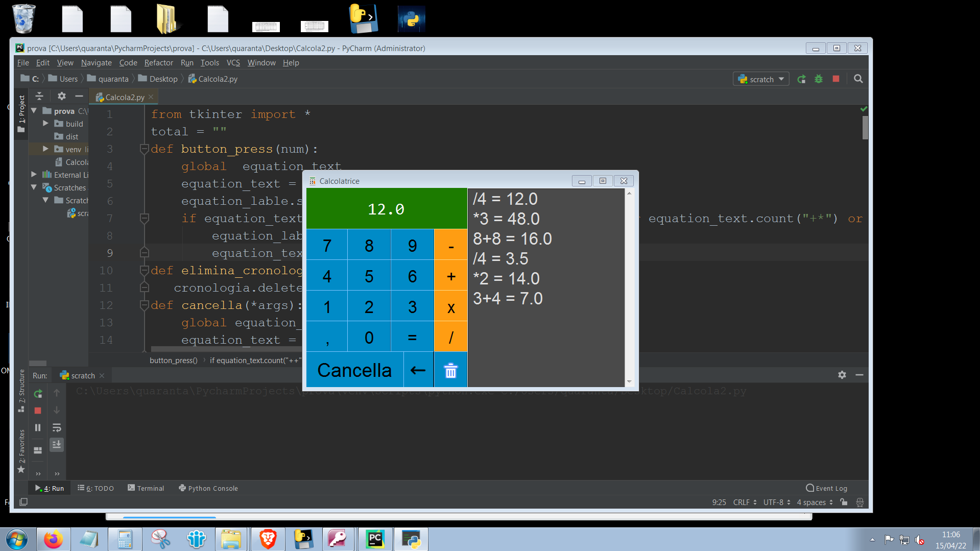Screen dimensions: 980x551
Task: Switch to the Terminal tool tab
Action: pyautogui.click(x=146, y=488)
